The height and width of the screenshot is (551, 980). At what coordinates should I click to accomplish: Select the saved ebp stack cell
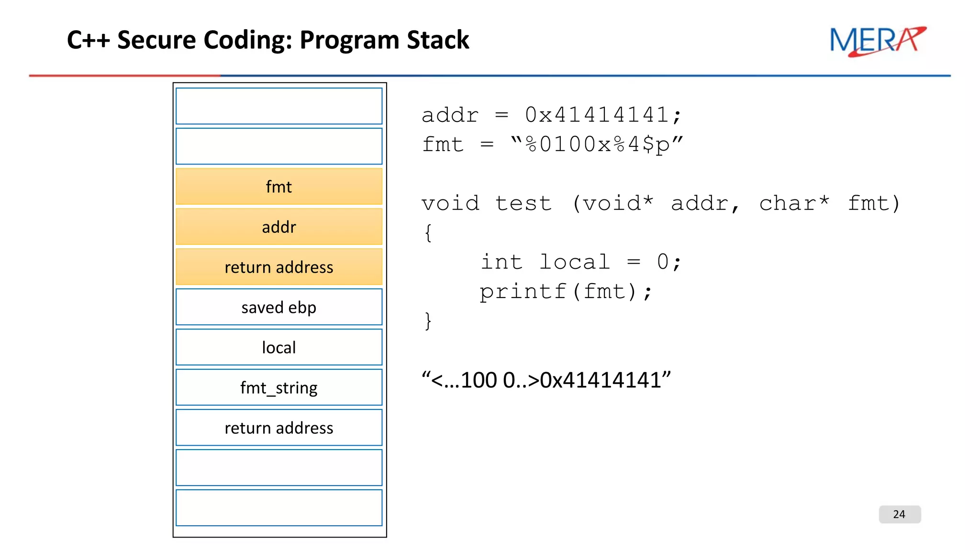278,307
